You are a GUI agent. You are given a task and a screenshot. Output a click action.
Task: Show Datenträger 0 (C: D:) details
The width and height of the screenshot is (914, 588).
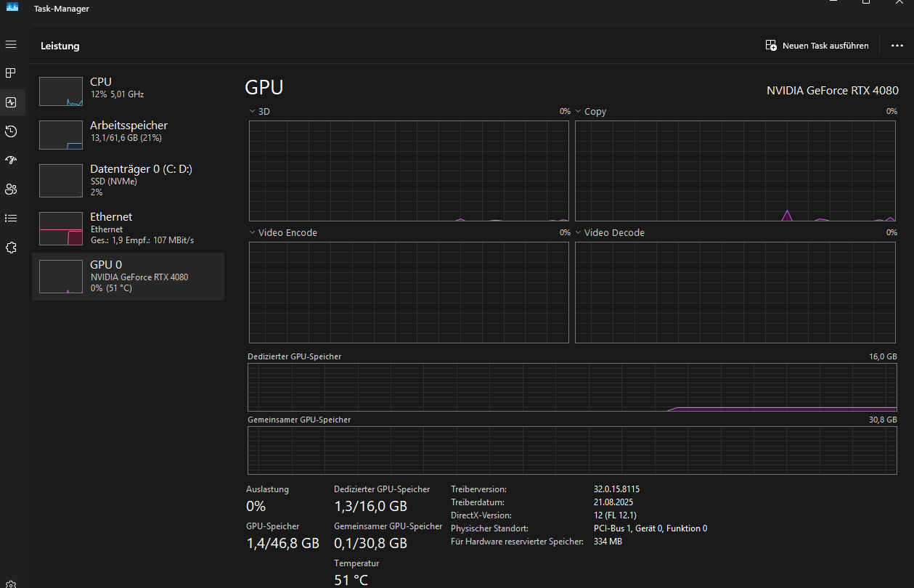pyautogui.click(x=128, y=179)
